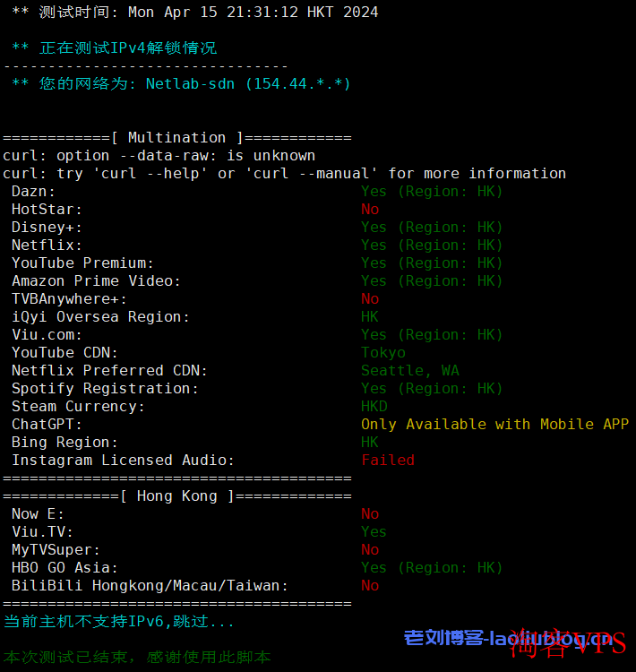Click the network line 'Netlab-sdn (154.44.*.*)'
636x672 pixels.
248,83
